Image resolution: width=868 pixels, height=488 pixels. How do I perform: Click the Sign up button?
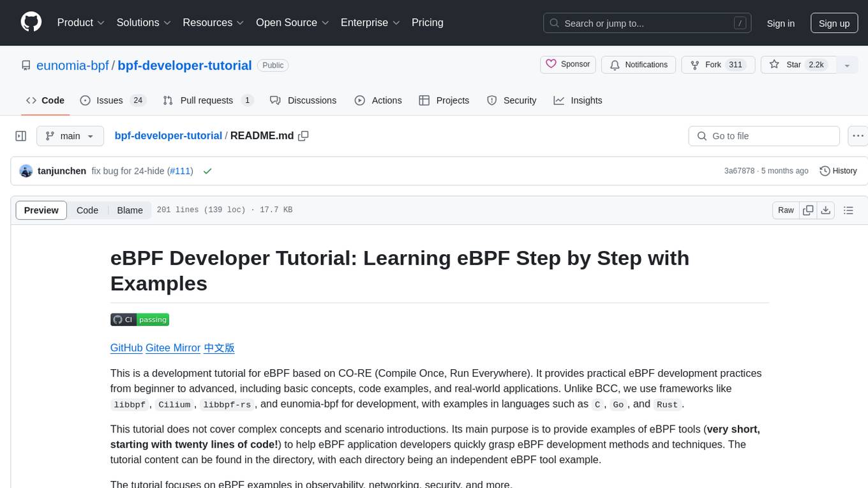coord(834,23)
